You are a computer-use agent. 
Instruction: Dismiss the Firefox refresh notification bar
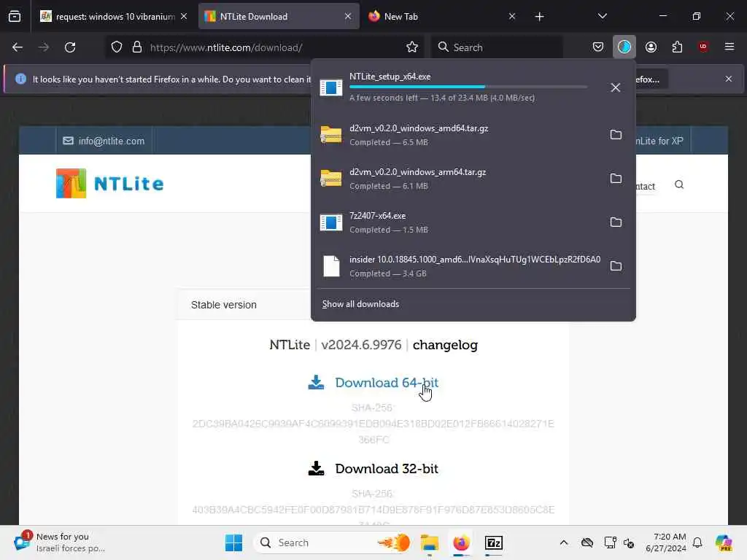click(x=729, y=79)
